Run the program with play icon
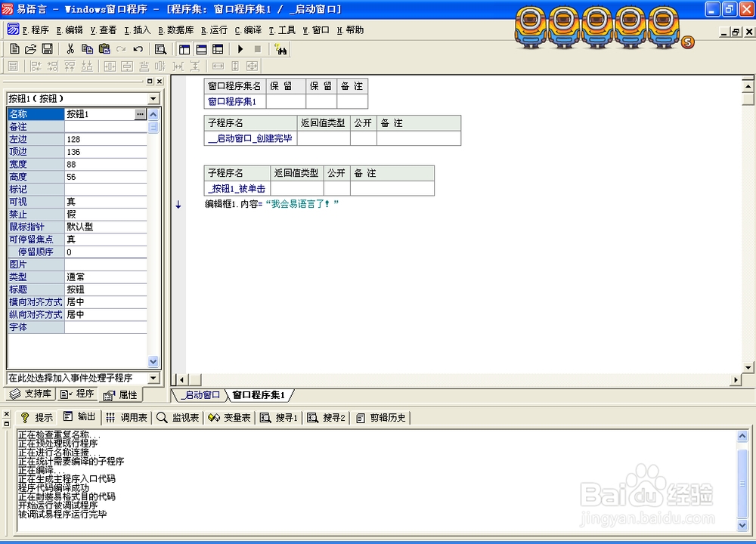Viewport: 756px width, 544px height. click(240, 49)
